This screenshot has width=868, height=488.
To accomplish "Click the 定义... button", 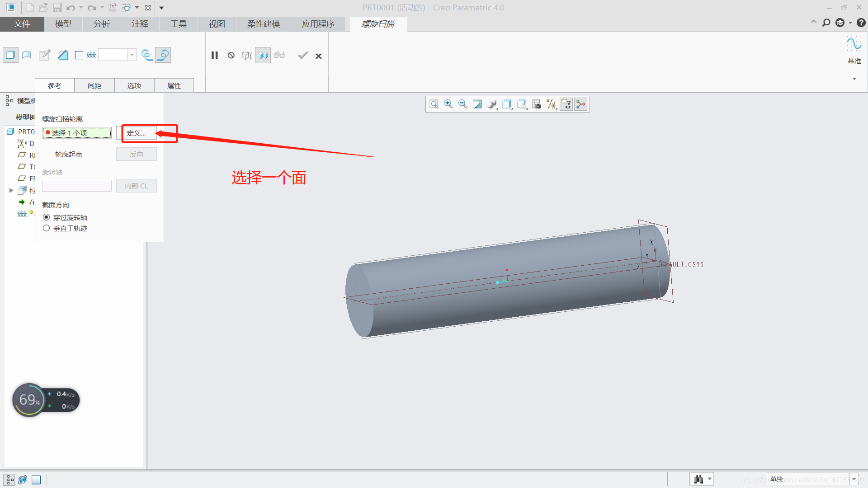I will [137, 133].
